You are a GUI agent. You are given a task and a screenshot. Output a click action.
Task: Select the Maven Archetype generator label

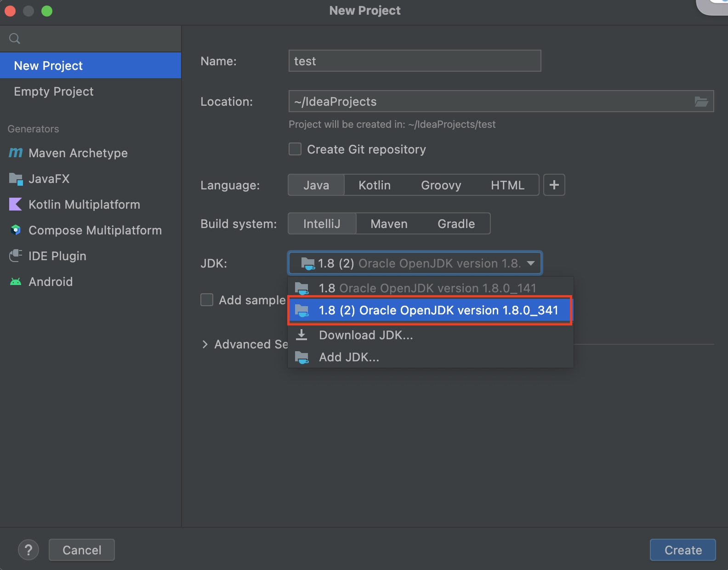[x=78, y=153]
